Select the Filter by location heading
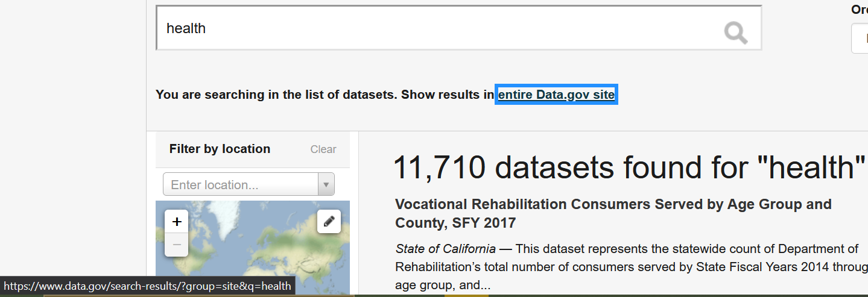This screenshot has width=868, height=297. 220,149
